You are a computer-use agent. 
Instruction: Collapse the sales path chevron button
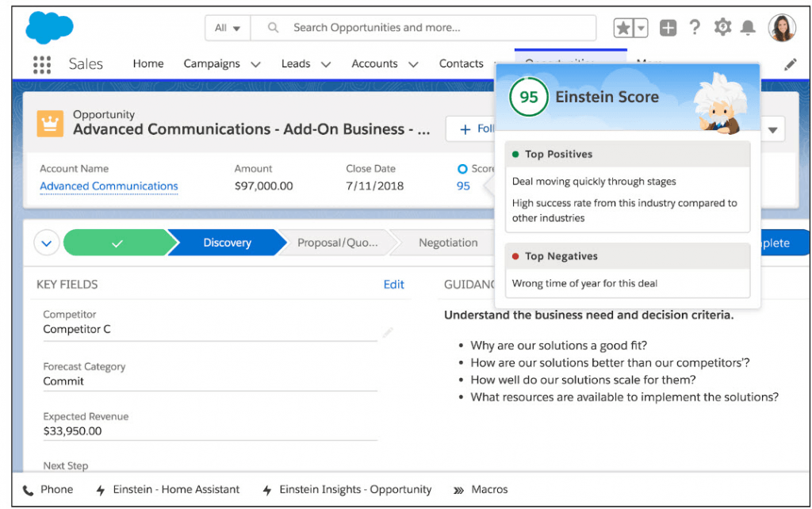[47, 243]
